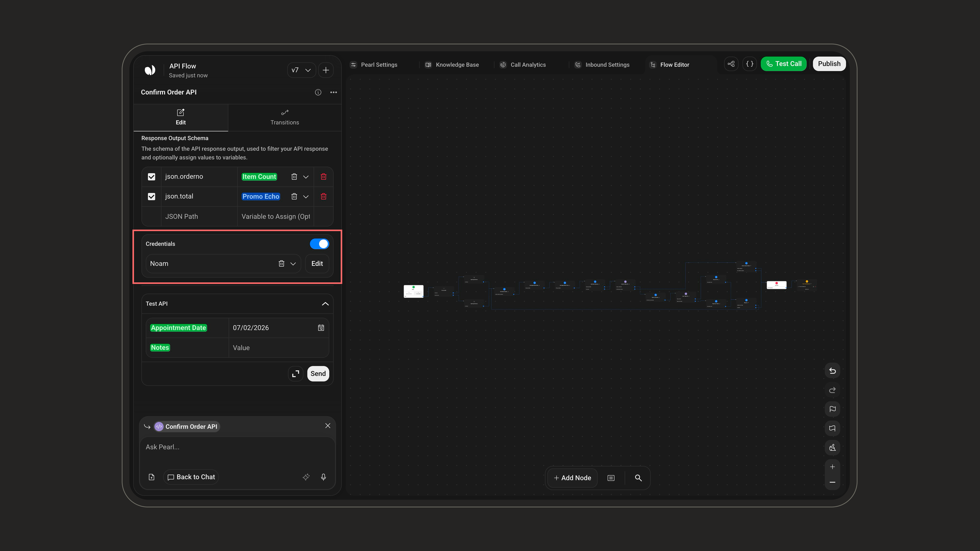The image size is (980, 551).
Task: Clear the Noam credential selection
Action: 282,263
